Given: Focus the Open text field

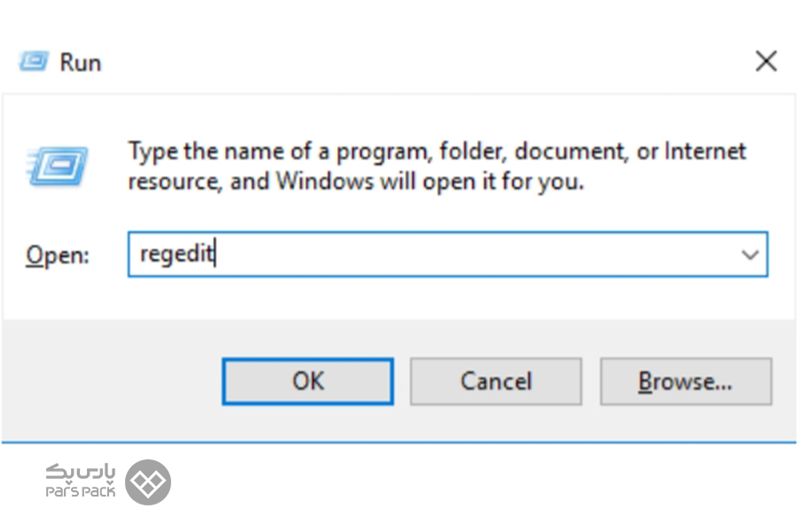Looking at the screenshot, I should tap(448, 254).
